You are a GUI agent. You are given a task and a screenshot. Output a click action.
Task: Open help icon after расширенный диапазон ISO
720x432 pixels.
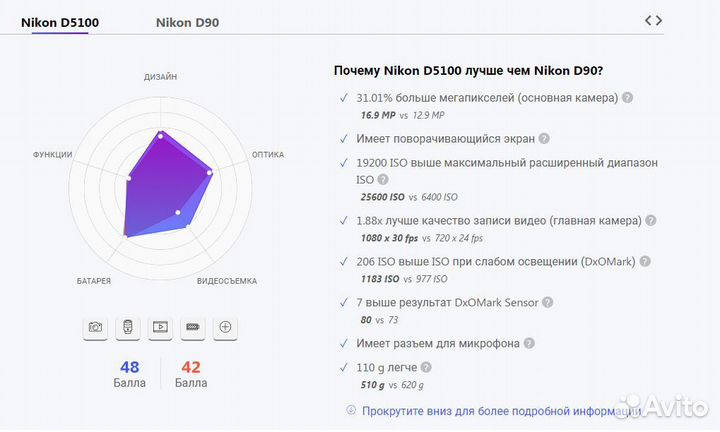pos(383,180)
